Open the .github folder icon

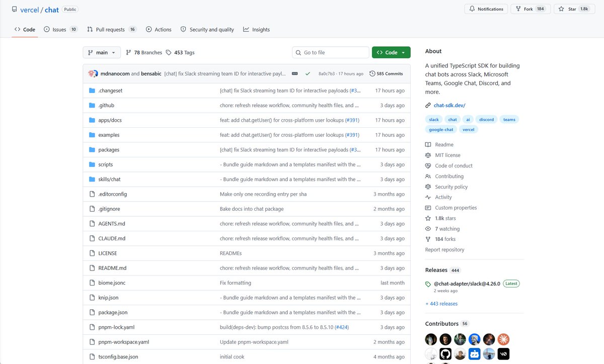(x=92, y=106)
